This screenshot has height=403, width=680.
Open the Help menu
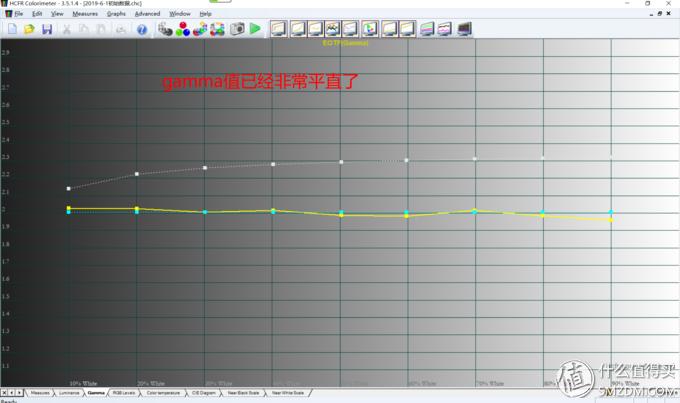click(x=206, y=13)
